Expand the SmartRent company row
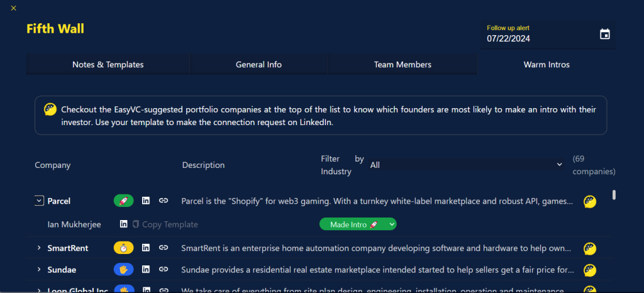Image resolution: width=644 pixels, height=293 pixels. click(x=39, y=248)
